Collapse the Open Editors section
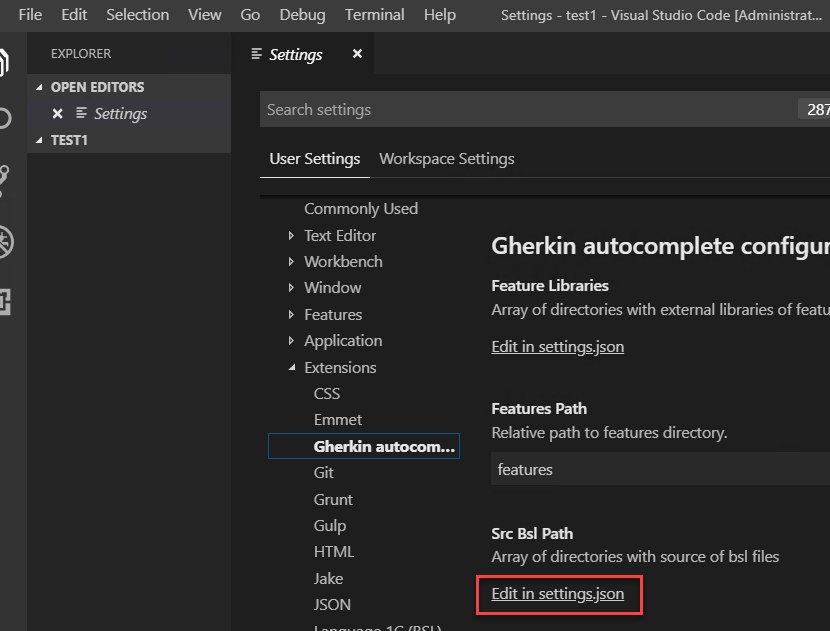This screenshot has height=631, width=830. click(x=39, y=87)
